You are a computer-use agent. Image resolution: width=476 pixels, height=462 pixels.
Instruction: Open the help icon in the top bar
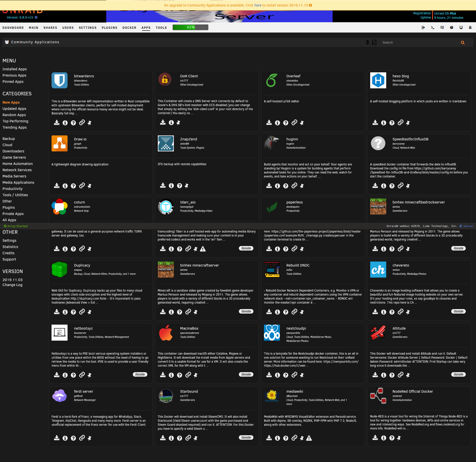click(x=451, y=28)
